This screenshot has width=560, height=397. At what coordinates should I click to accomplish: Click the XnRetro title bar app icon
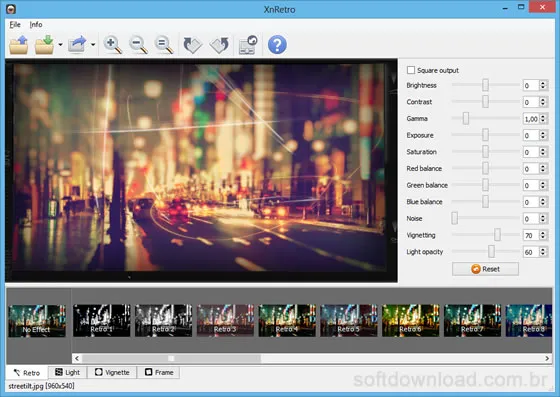pos(11,9)
